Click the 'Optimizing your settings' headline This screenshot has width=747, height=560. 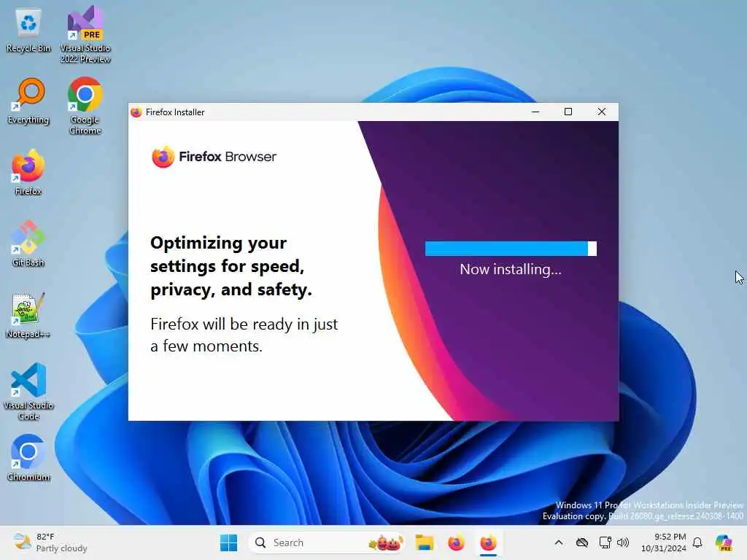(x=231, y=266)
